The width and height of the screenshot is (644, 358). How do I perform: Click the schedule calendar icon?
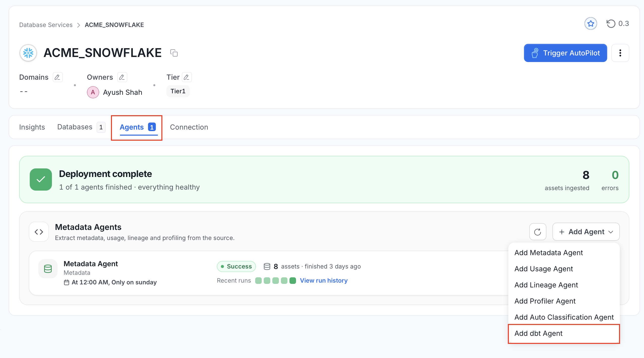67,282
